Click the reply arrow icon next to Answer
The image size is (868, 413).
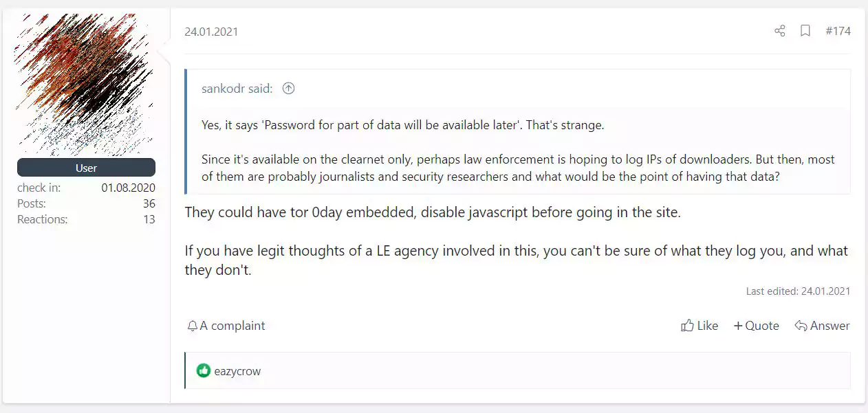(x=801, y=326)
